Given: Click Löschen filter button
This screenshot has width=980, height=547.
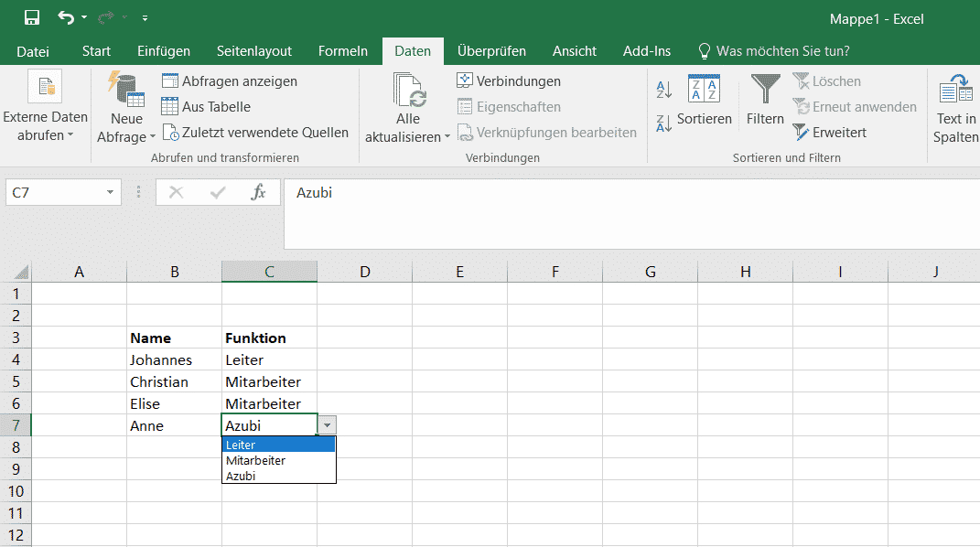Looking at the screenshot, I should 827,81.
